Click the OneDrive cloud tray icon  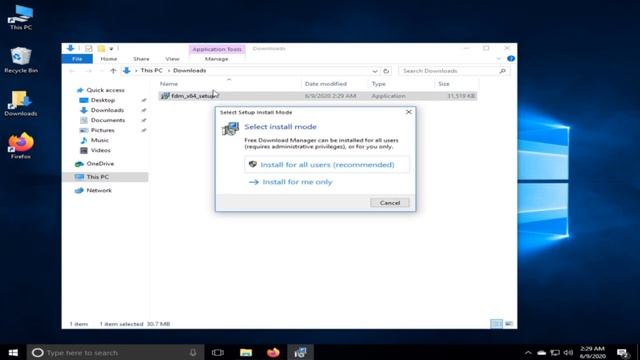(x=541, y=353)
